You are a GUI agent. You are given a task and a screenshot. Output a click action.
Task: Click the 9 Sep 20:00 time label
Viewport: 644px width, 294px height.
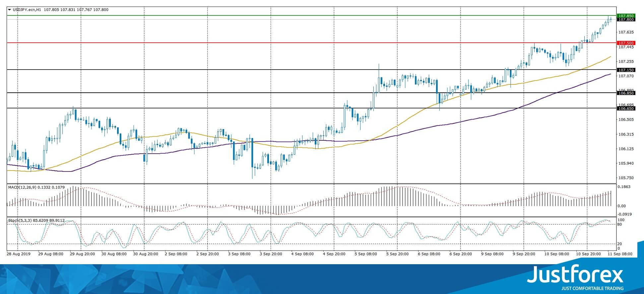click(x=524, y=254)
